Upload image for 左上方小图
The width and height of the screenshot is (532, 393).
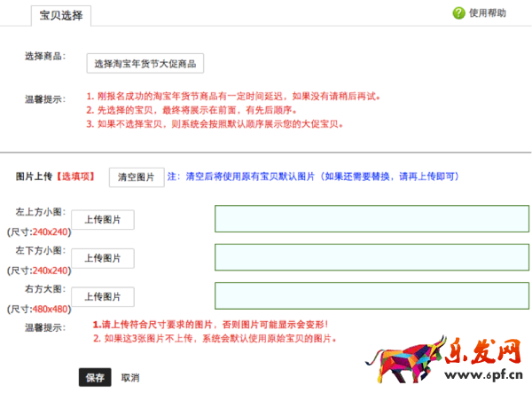pyautogui.click(x=103, y=220)
